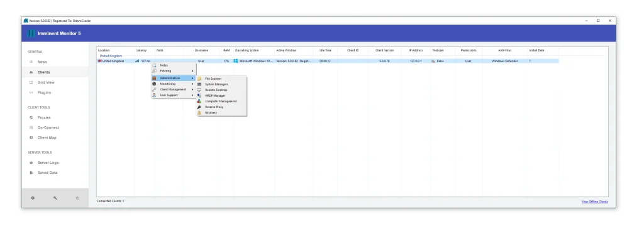Click the 17% RAM cell

point(226,61)
